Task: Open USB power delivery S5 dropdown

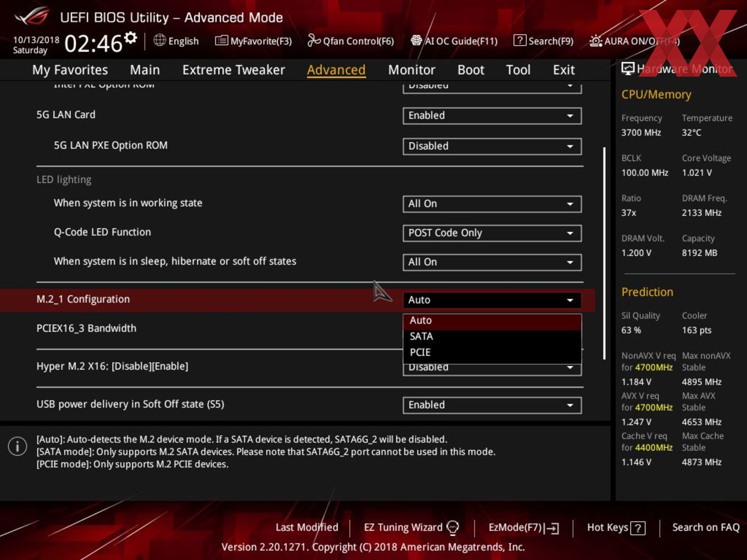Action: pyautogui.click(x=492, y=405)
